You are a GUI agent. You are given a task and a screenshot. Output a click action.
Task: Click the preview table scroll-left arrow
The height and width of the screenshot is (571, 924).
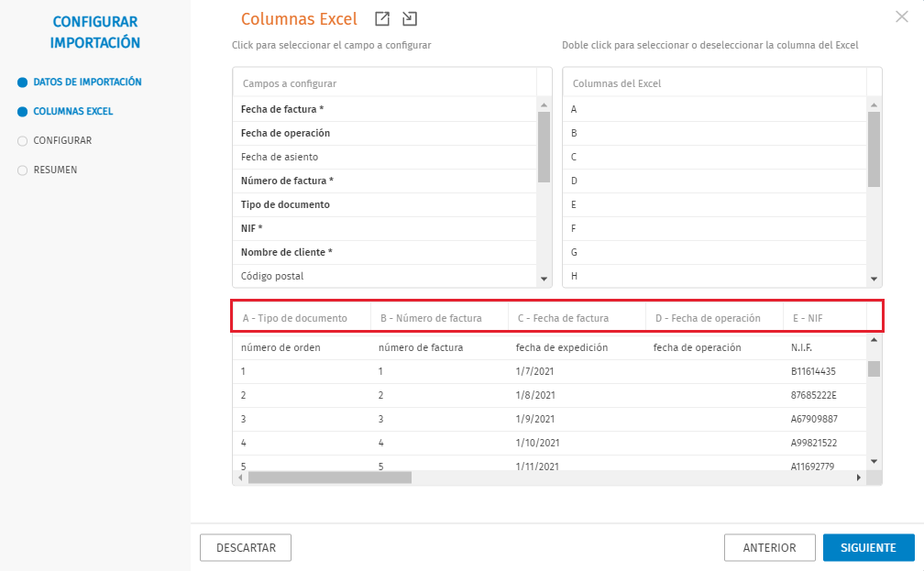240,478
